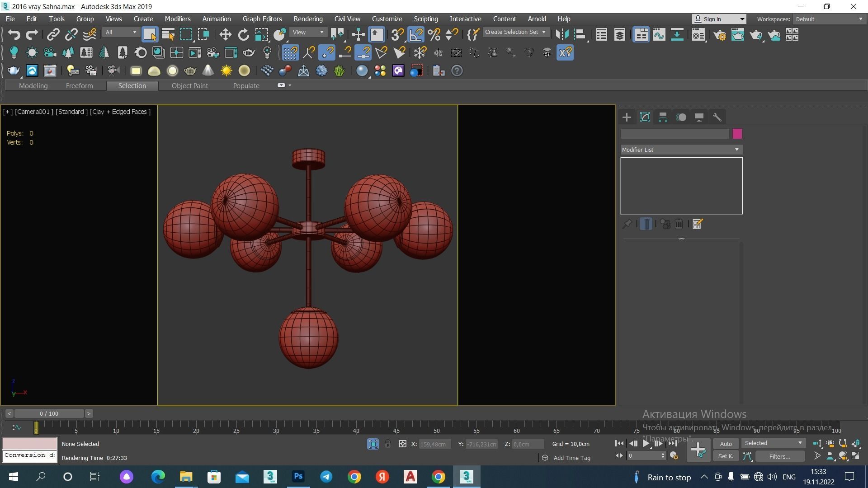Viewport: 868px width, 488px height.
Task: Click Add Time Tag
Action: point(572,458)
